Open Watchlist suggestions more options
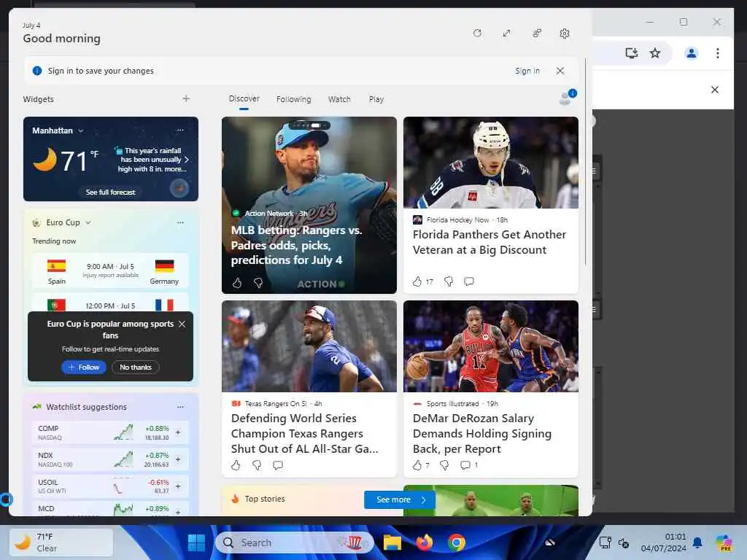747x560 pixels. click(180, 407)
